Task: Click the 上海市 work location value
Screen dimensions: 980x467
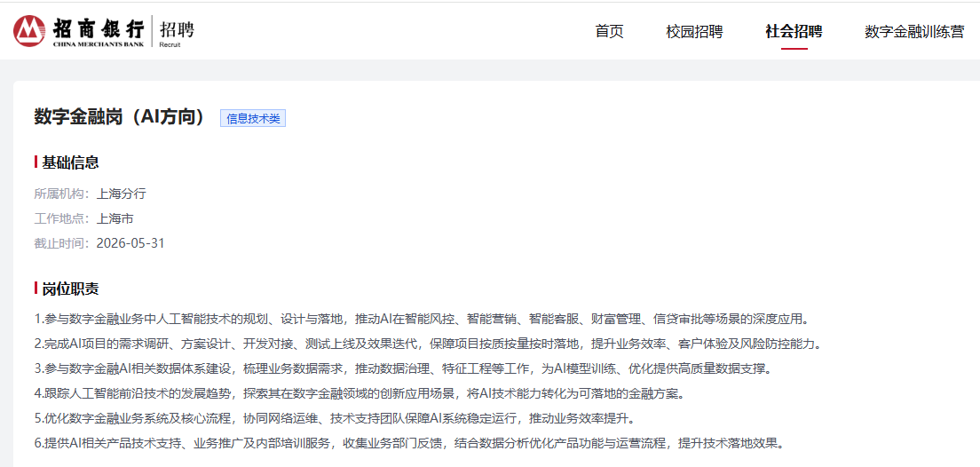Action: pyautogui.click(x=115, y=218)
